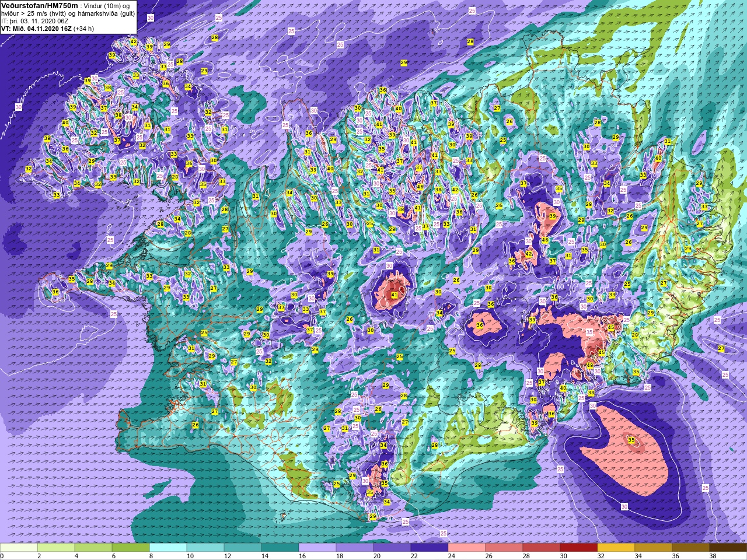The height and width of the screenshot is (560, 747).
Task: Click the legend tick label '8'
Action: tap(151, 556)
